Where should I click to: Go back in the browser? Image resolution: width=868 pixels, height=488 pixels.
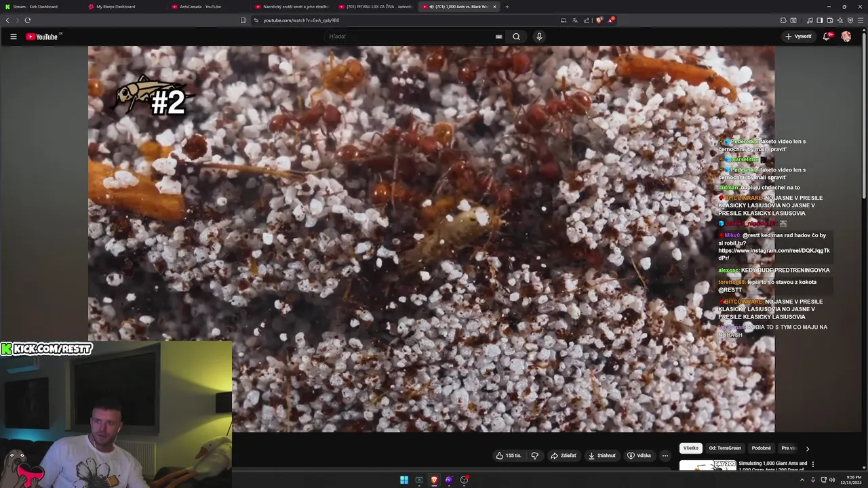pyautogui.click(x=7, y=20)
